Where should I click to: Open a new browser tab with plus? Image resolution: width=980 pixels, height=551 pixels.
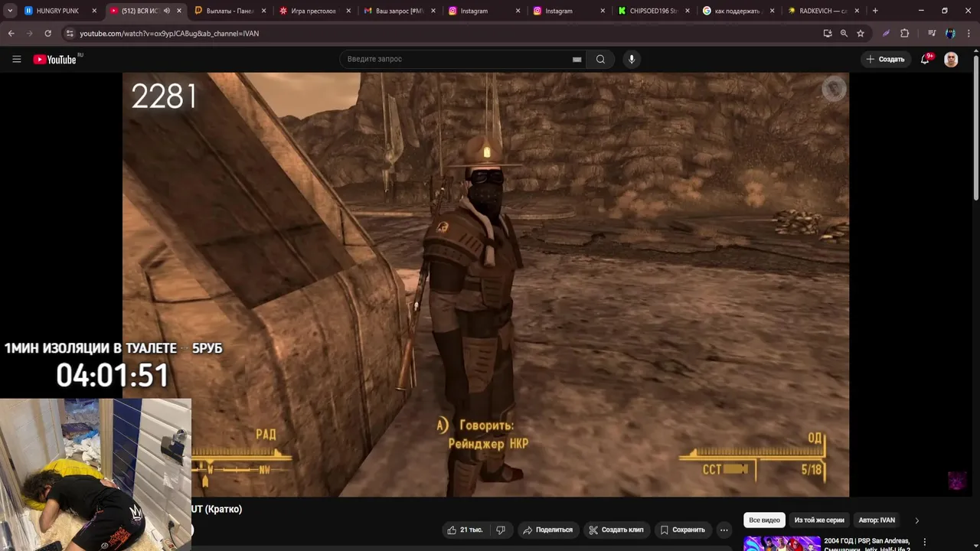click(875, 11)
